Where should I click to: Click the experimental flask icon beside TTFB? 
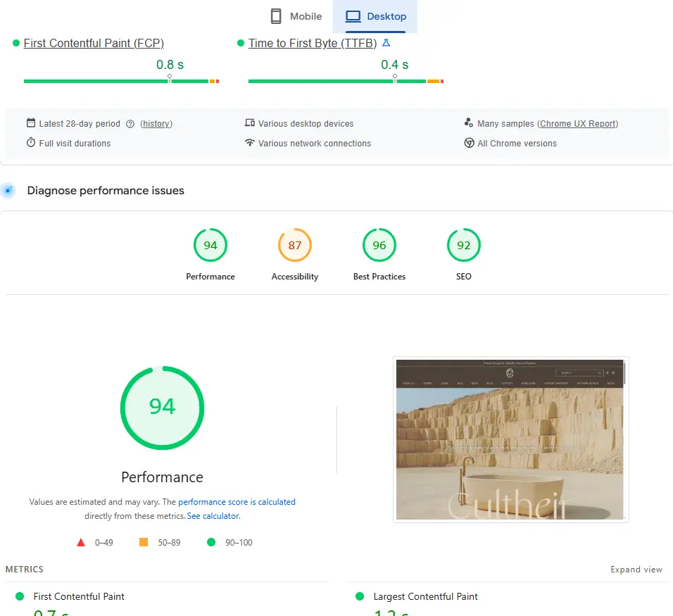[386, 44]
